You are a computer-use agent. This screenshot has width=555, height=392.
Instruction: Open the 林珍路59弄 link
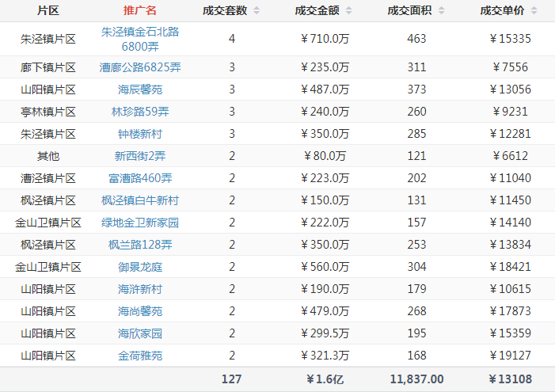point(140,112)
